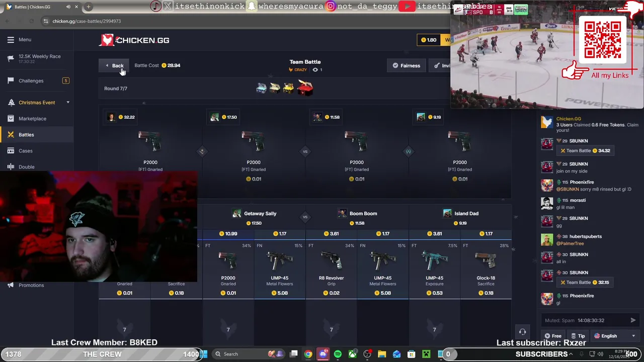Open the 12.5K Weekly Race flag icon
This screenshot has height=362, width=644.
pos(11,58)
